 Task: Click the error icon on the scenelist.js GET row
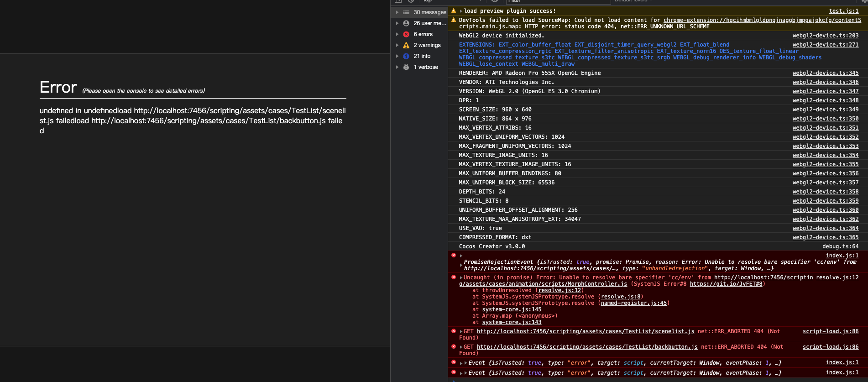click(454, 331)
